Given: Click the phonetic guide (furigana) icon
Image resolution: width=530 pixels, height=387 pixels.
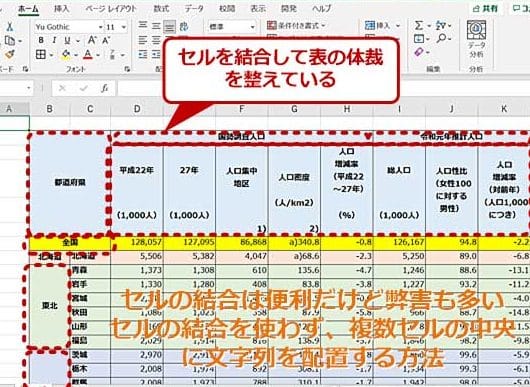Looking at the screenshot, I should (113, 54).
